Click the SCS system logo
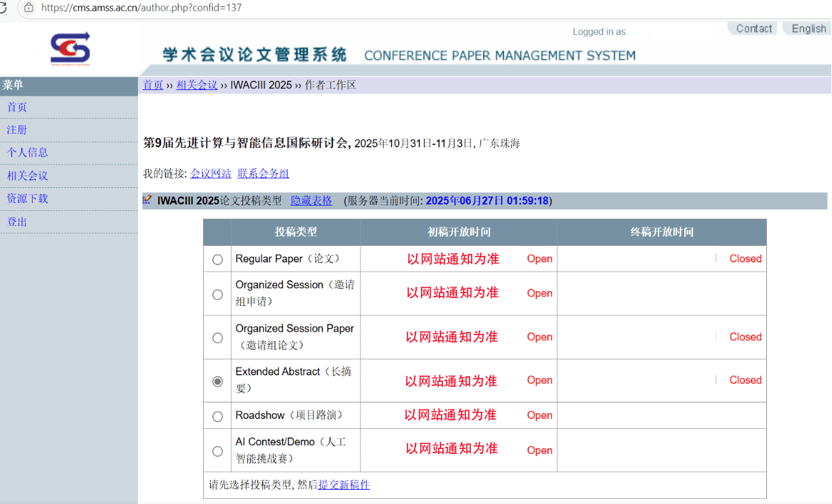This screenshot has width=832, height=504. pos(70,49)
